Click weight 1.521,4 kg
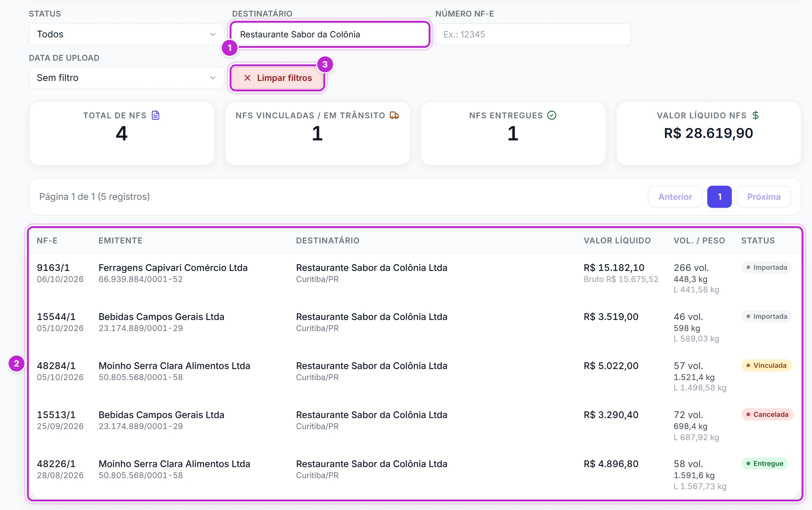 click(x=694, y=377)
